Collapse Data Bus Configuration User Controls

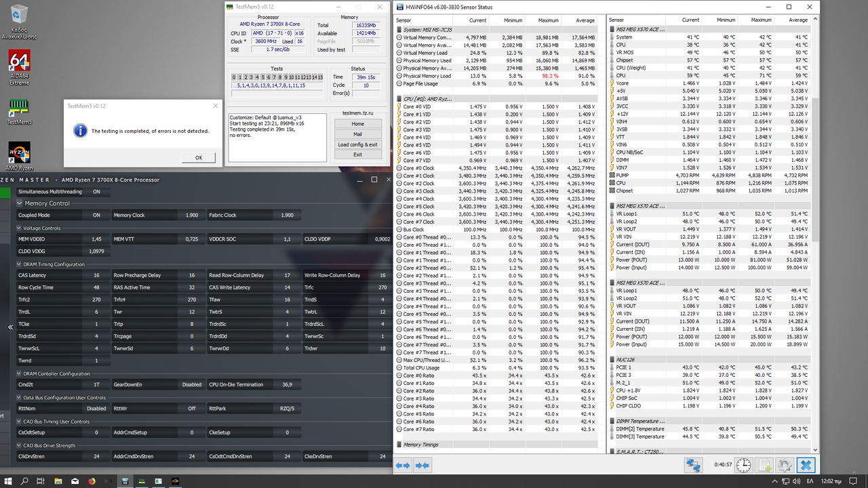pyautogui.click(x=18, y=398)
